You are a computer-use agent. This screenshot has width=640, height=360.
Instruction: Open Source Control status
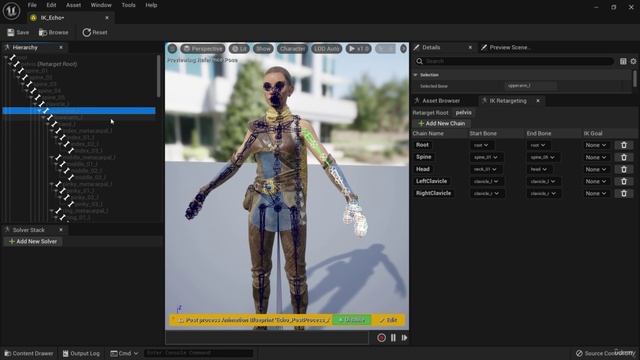pos(606,353)
